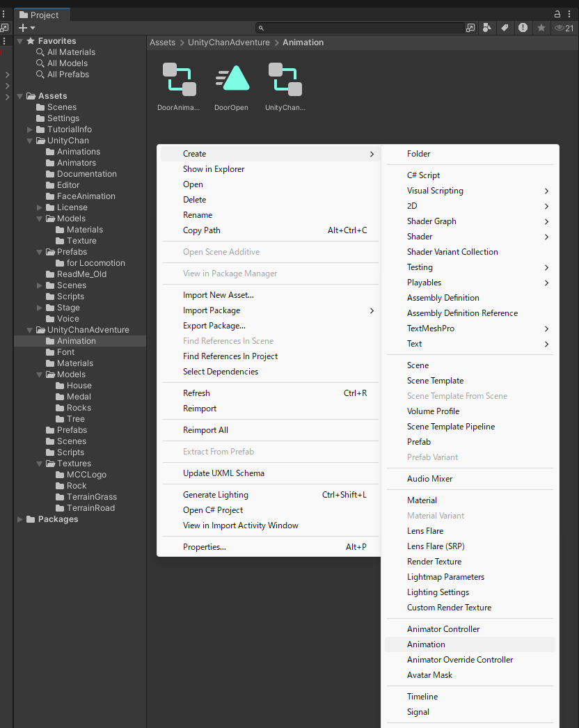Open search in Unity Search window icon
Image resolution: width=579 pixels, height=728 pixels.
(470, 28)
